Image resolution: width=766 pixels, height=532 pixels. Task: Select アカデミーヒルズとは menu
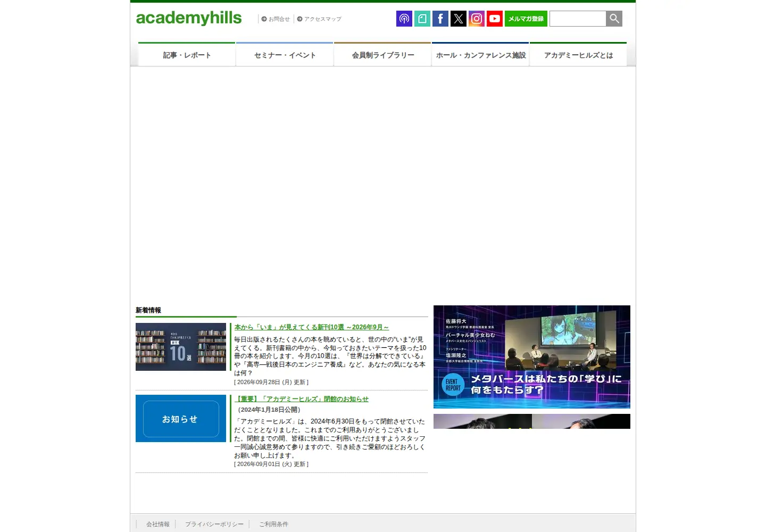coord(578,54)
